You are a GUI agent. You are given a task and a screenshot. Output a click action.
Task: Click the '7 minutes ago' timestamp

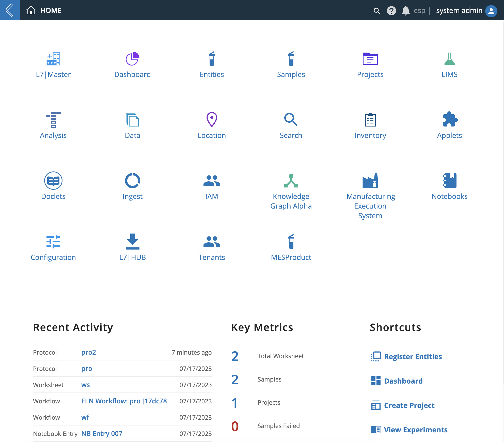click(192, 352)
